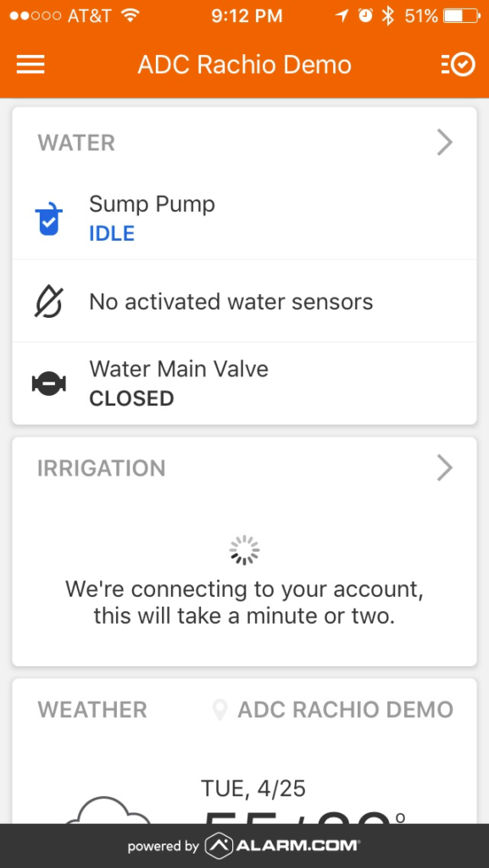Tap the Water Main Valve icon
The width and height of the screenshot is (489, 868).
(48, 384)
